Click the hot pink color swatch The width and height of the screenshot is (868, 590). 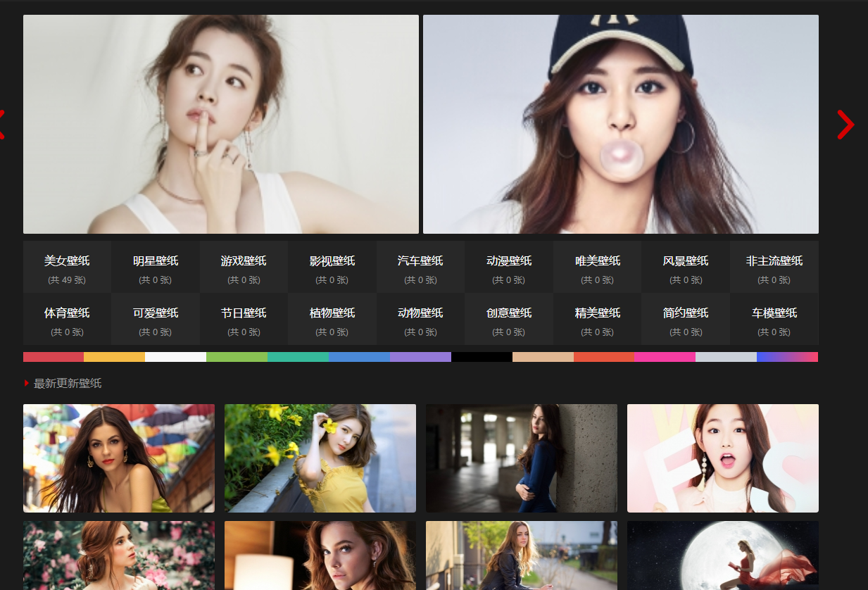point(665,357)
